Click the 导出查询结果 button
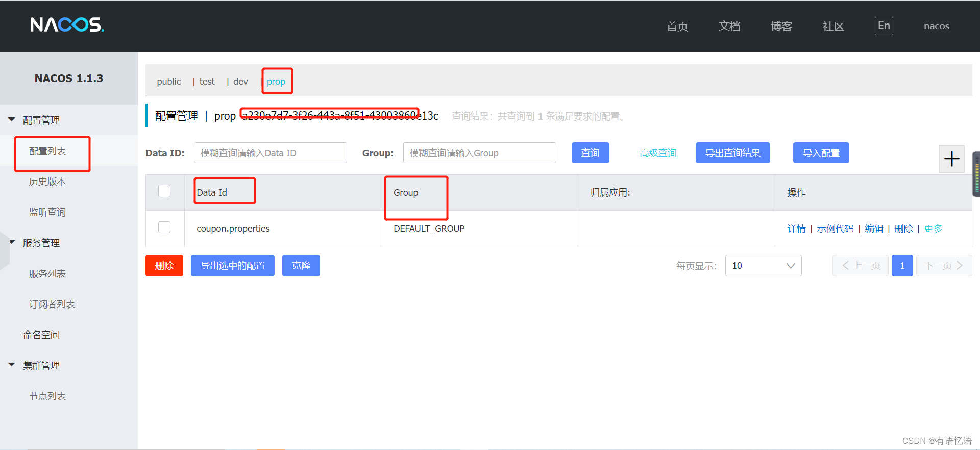This screenshot has width=980, height=450. [x=733, y=153]
